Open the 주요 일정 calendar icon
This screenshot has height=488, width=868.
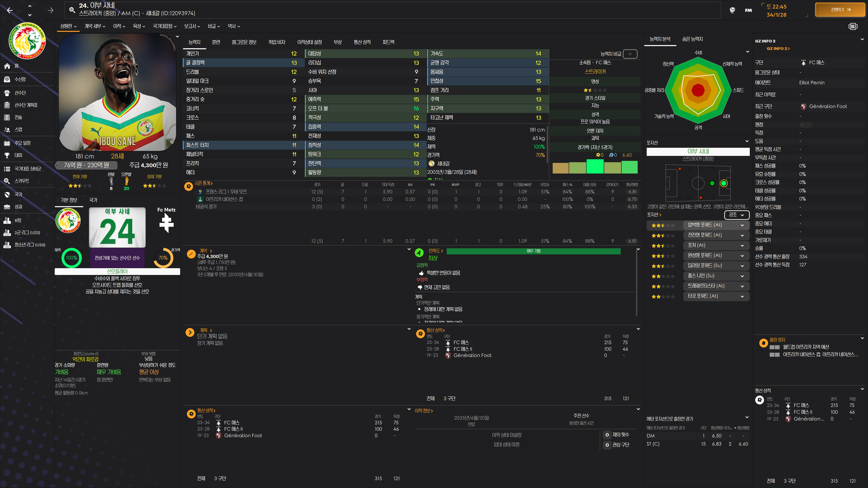coord(7,143)
